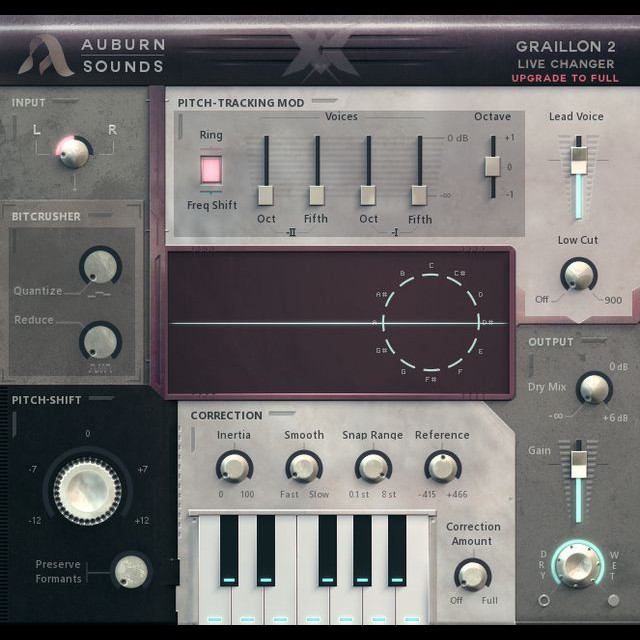Click the Snap Range knob

click(x=373, y=467)
